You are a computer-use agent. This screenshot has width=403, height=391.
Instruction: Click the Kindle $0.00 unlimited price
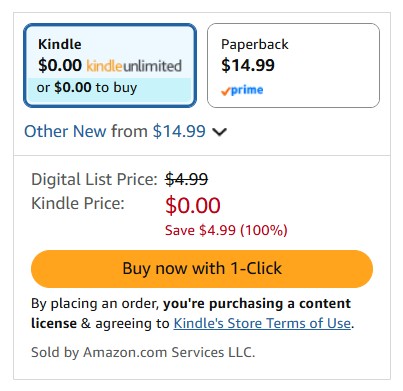(60, 65)
